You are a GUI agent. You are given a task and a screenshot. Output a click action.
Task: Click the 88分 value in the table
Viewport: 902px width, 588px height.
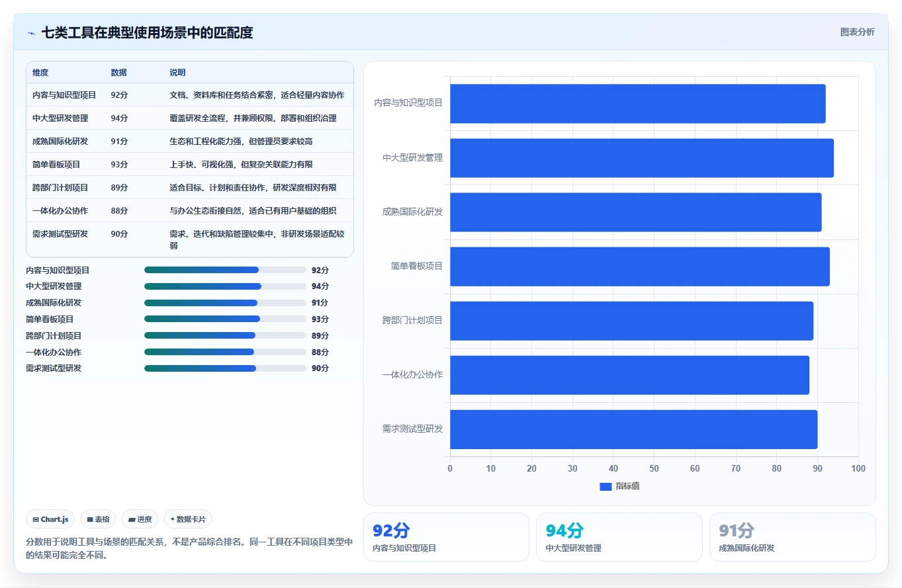point(119,211)
